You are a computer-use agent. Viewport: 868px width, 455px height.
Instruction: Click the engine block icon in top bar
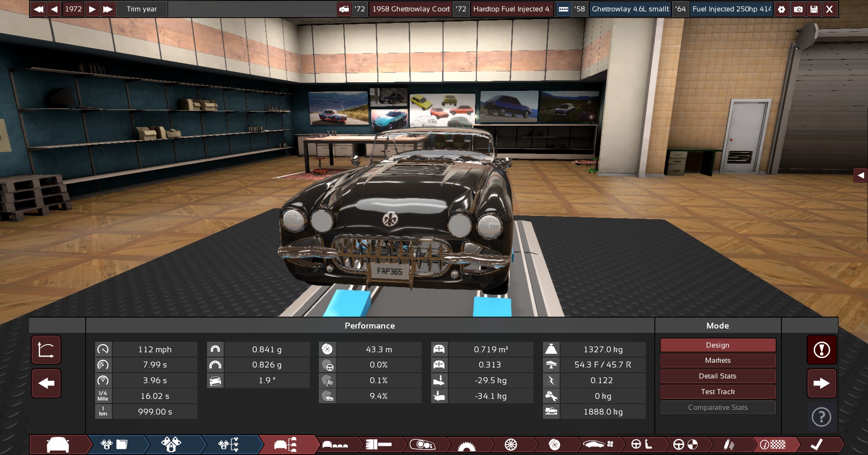click(563, 9)
